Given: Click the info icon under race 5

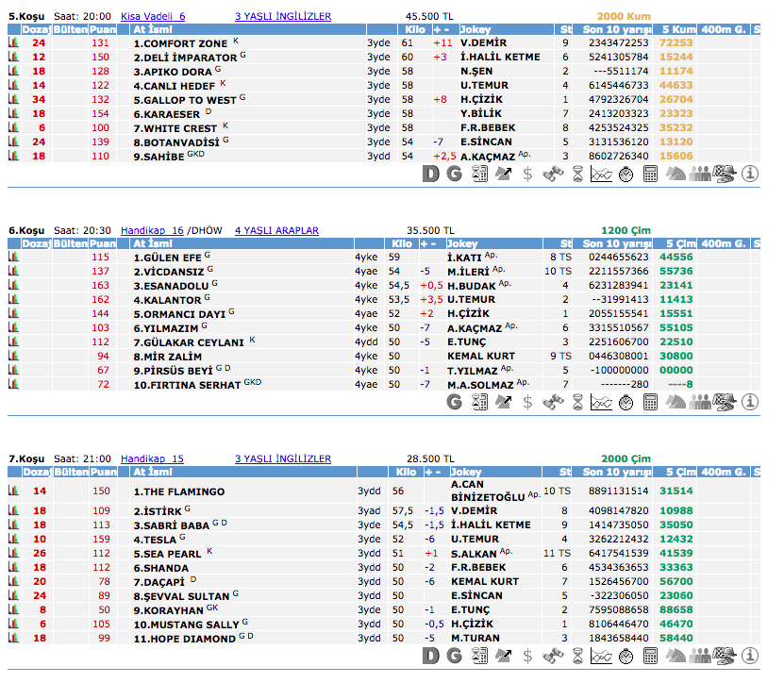Looking at the screenshot, I should click(x=750, y=174).
